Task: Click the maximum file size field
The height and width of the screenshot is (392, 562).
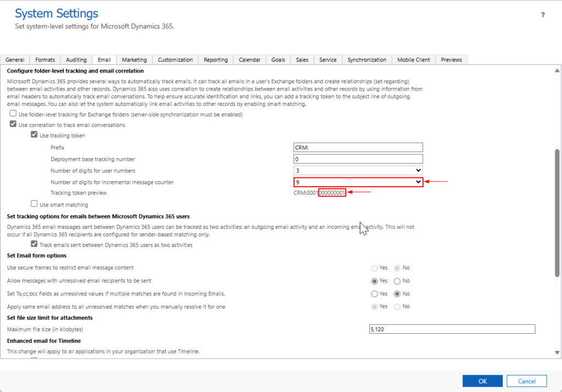Action: [x=452, y=329]
